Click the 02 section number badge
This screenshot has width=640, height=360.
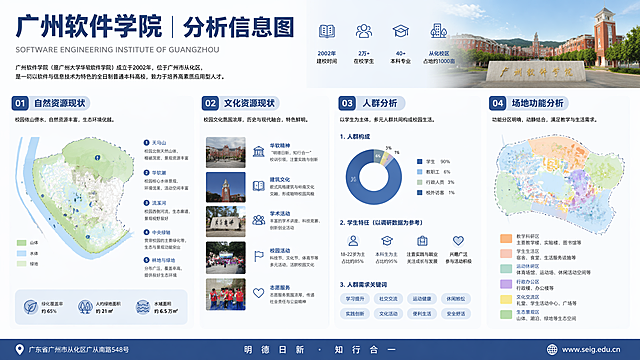pyautogui.click(x=210, y=103)
